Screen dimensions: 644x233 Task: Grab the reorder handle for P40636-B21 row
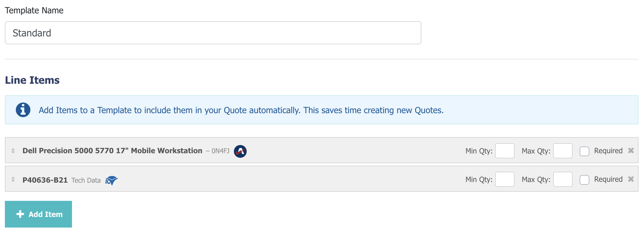pyautogui.click(x=13, y=179)
